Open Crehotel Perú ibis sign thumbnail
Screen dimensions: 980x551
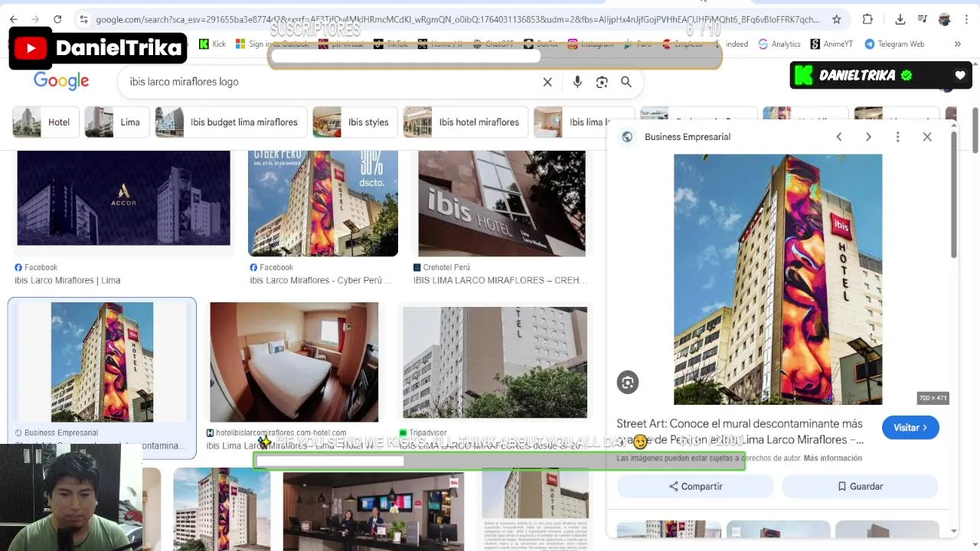(x=501, y=204)
